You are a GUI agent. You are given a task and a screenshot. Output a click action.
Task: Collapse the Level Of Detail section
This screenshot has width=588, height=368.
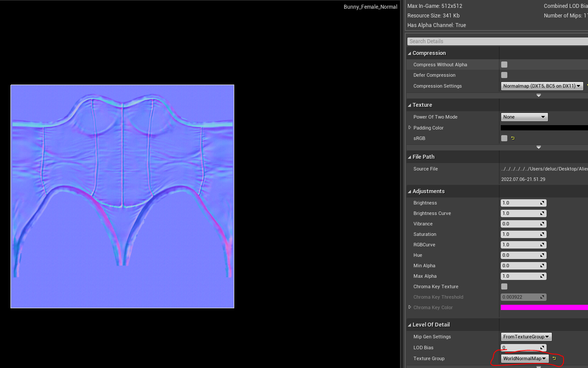[x=409, y=324]
